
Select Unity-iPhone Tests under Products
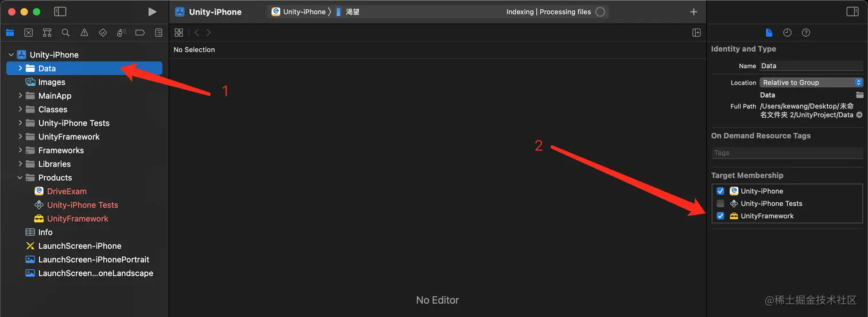[x=84, y=205]
